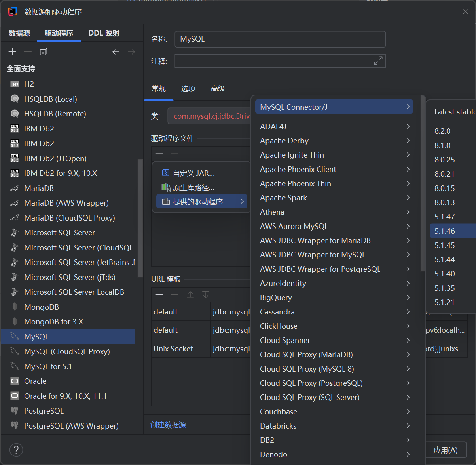
Task: Choose driver version 8.0.25
Action: point(453,160)
